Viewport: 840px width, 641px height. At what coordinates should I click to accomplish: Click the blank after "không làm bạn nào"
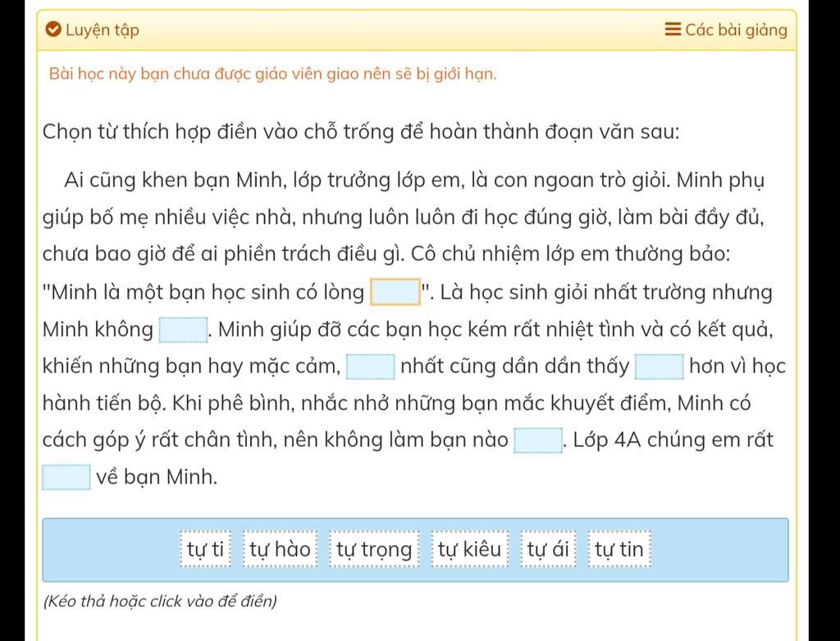tap(538, 441)
